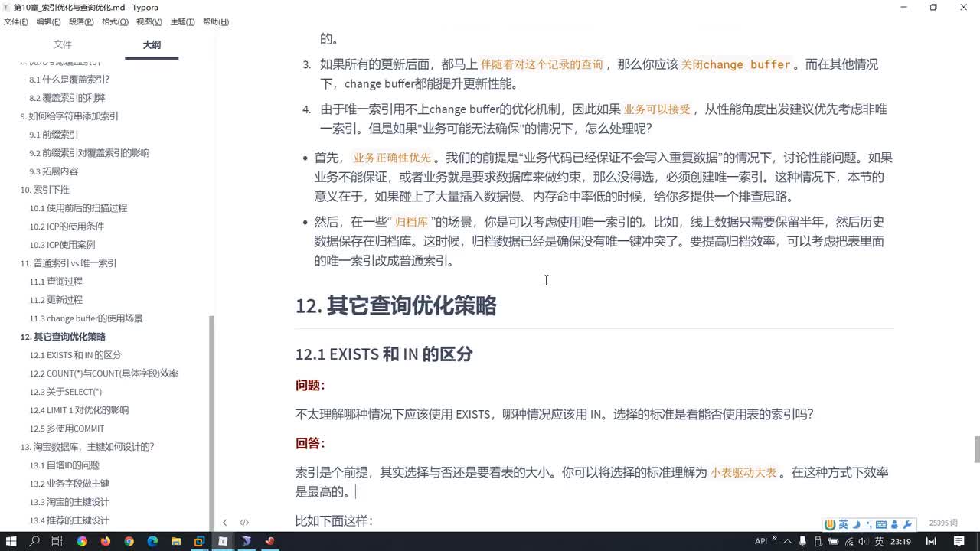
Task: Open the 文件(F) menu
Action: click(x=16, y=21)
